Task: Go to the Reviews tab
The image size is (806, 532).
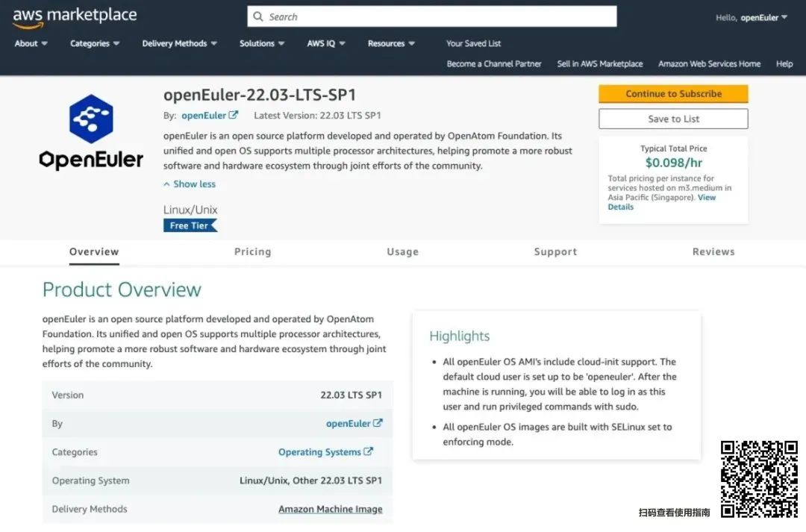Action: (x=713, y=251)
